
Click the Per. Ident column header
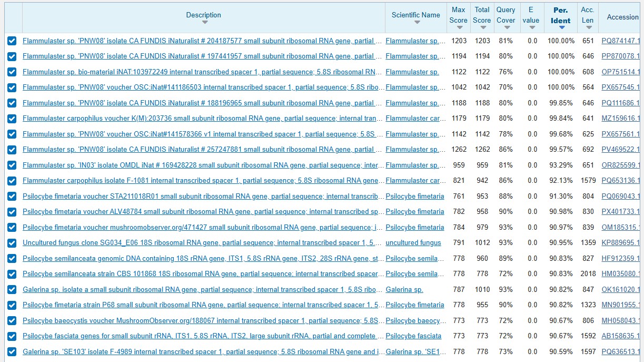point(561,15)
